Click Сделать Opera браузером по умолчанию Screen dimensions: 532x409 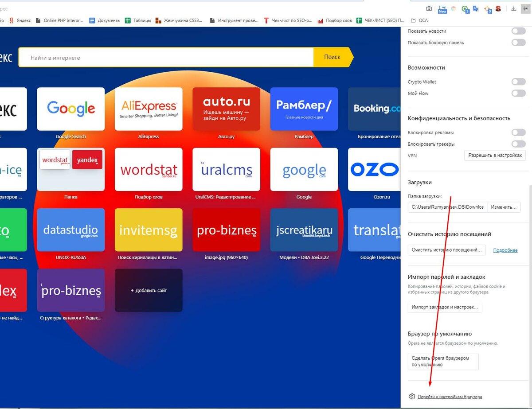[443, 361]
